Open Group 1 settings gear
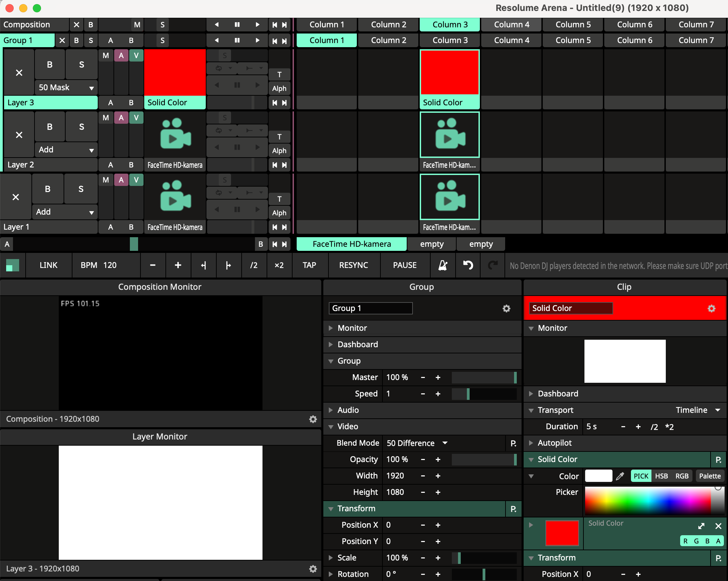This screenshot has width=728, height=581. [506, 309]
